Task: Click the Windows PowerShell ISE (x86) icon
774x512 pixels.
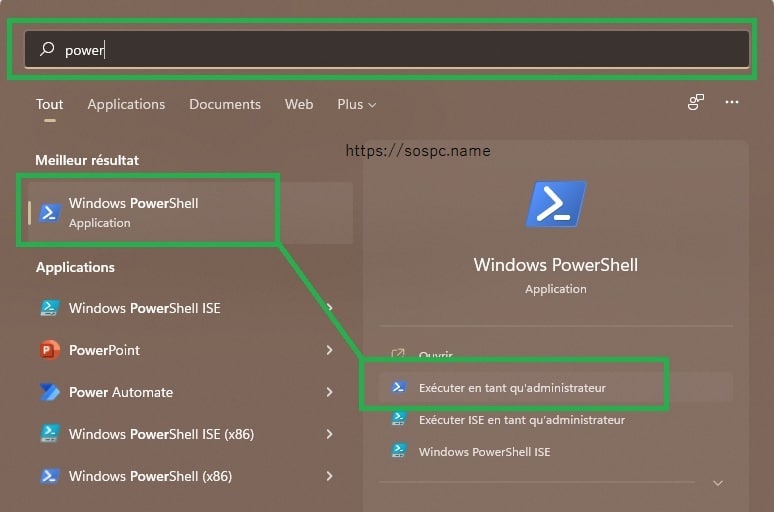Action: tap(50, 434)
